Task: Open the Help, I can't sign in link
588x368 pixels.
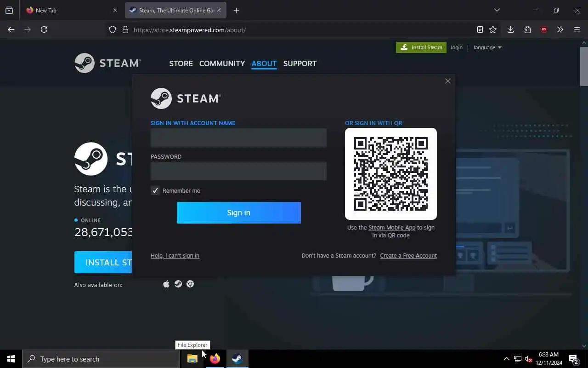Action: pos(175,255)
